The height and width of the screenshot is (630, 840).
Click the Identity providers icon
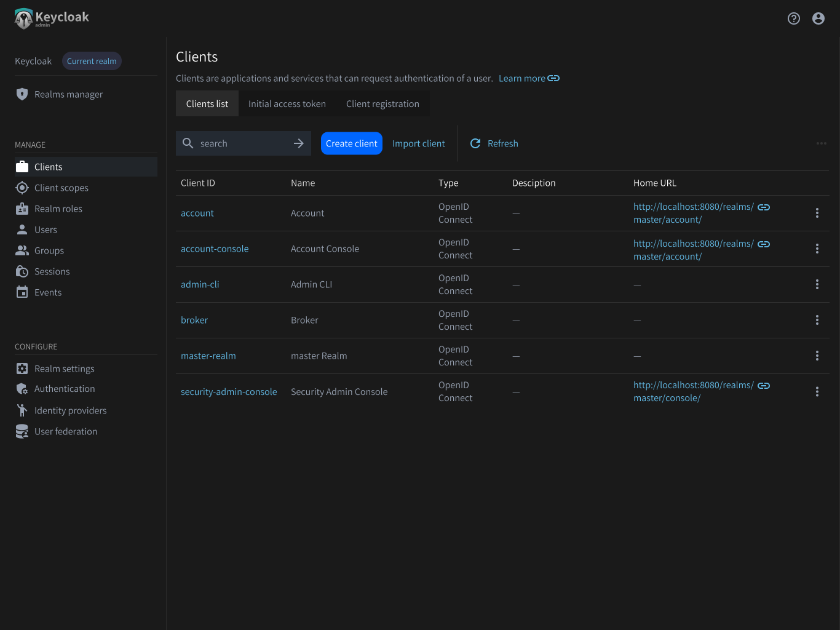coord(22,410)
